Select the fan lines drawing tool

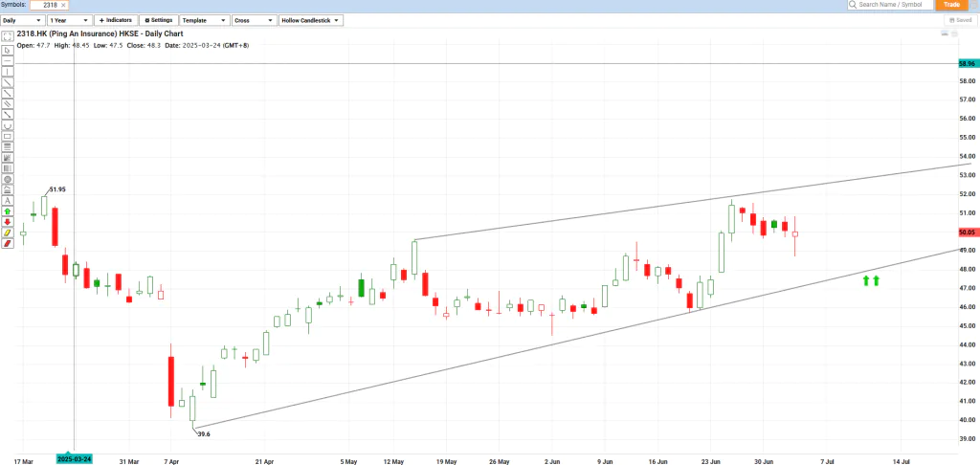pos(8,157)
